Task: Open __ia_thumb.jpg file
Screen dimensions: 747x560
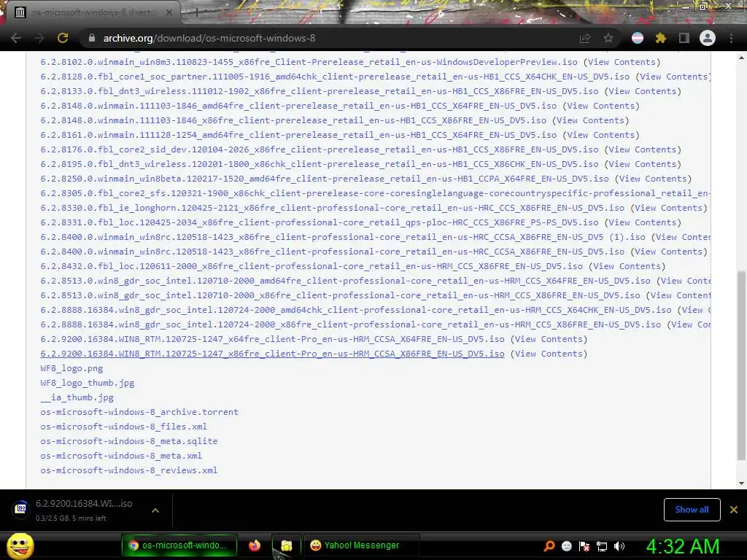Action: pyautogui.click(x=77, y=397)
